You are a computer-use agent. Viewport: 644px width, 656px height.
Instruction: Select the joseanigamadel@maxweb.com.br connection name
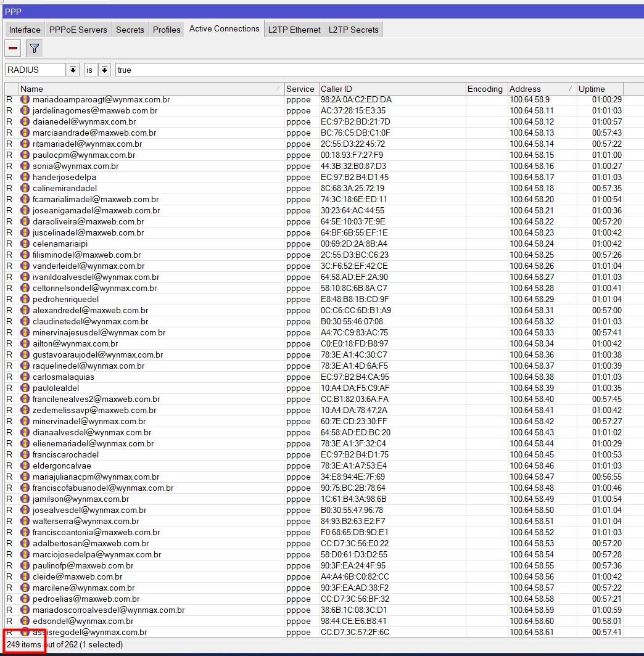96,210
